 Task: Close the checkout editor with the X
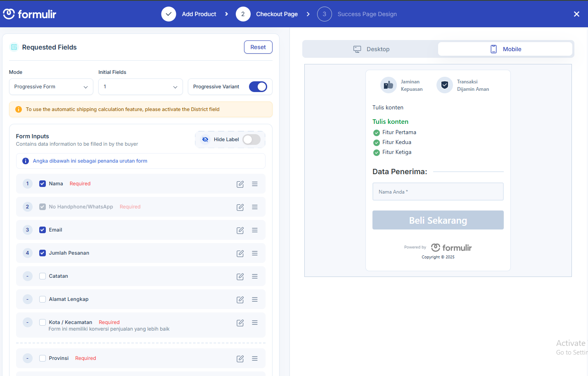[x=576, y=14]
